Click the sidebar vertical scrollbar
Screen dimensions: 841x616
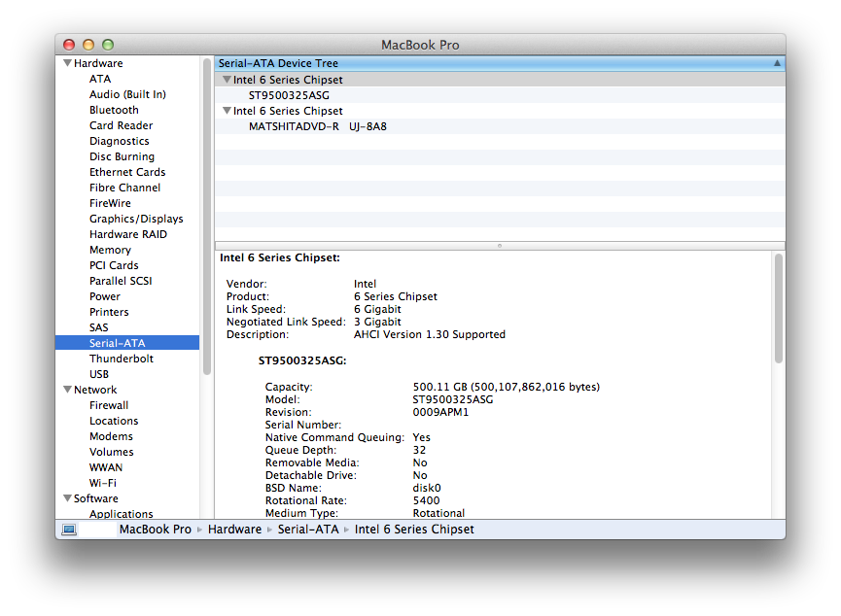(x=207, y=217)
